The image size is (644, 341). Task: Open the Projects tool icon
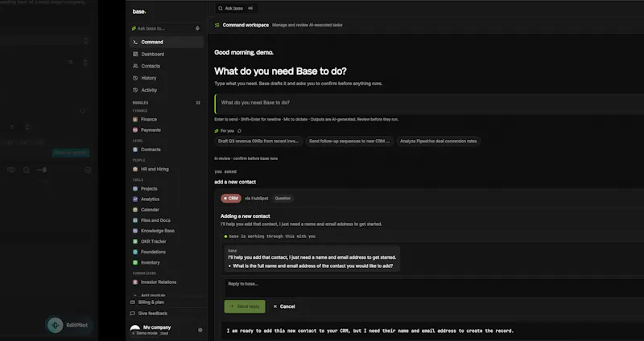[135, 188]
